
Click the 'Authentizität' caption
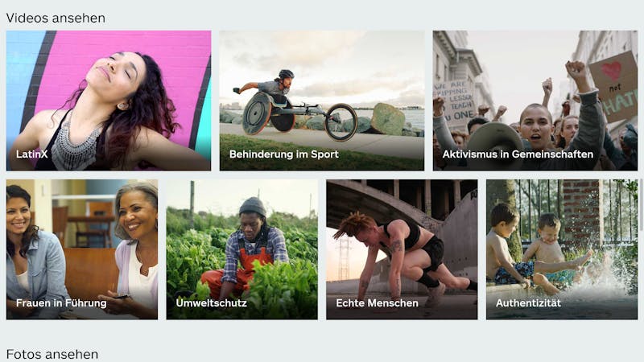(x=528, y=303)
